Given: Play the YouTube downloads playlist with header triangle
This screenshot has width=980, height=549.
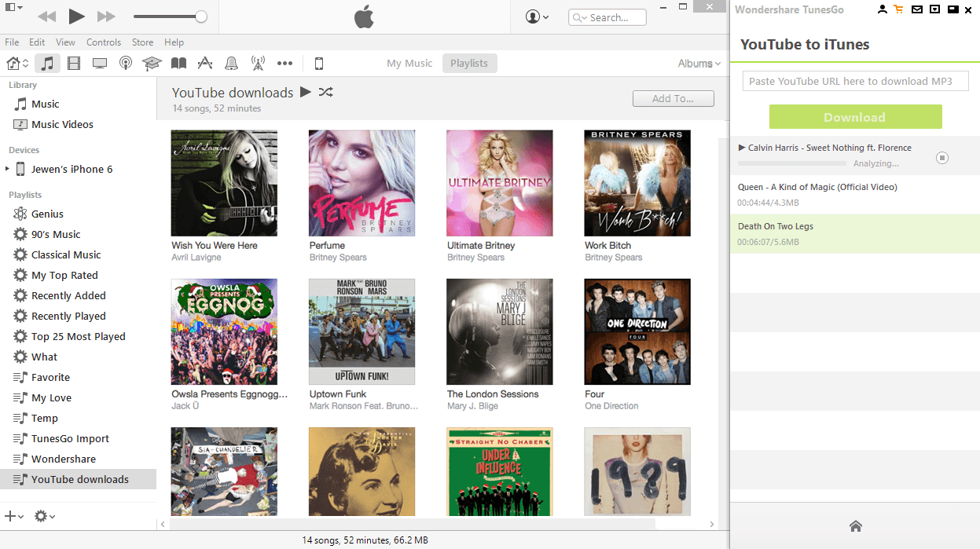Looking at the screenshot, I should pos(306,92).
